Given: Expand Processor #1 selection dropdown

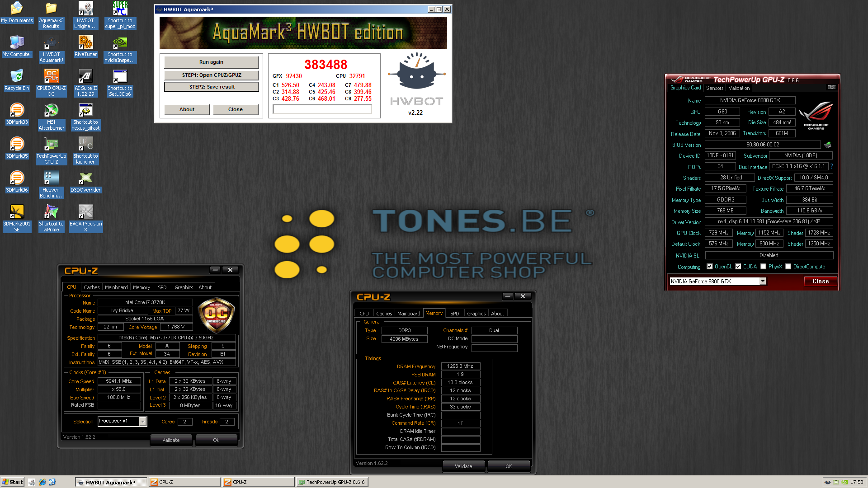Looking at the screenshot, I should (x=143, y=421).
